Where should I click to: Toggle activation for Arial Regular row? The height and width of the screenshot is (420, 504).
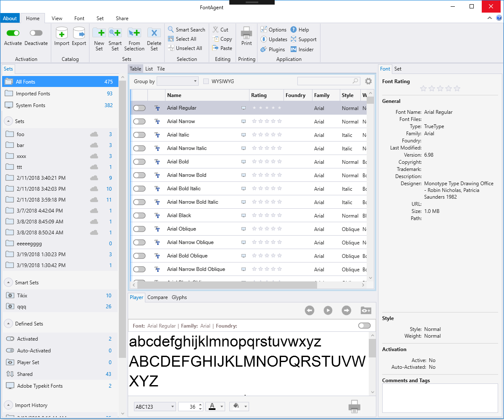pyautogui.click(x=139, y=108)
